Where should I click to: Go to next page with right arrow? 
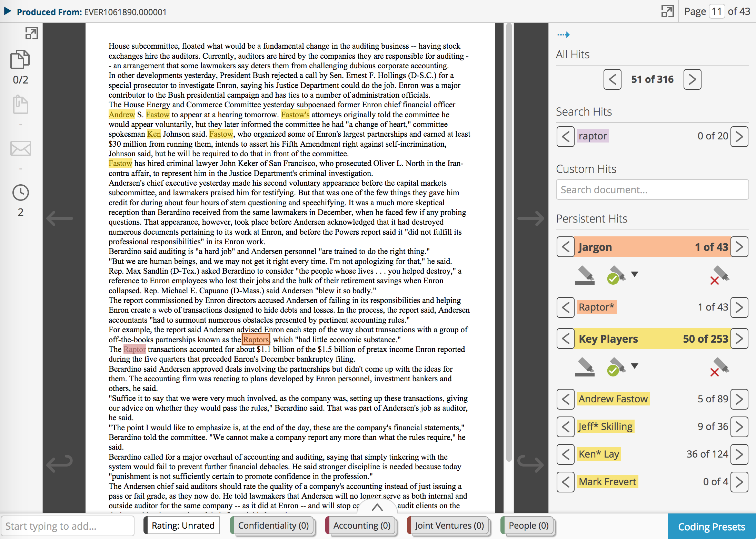(x=531, y=218)
